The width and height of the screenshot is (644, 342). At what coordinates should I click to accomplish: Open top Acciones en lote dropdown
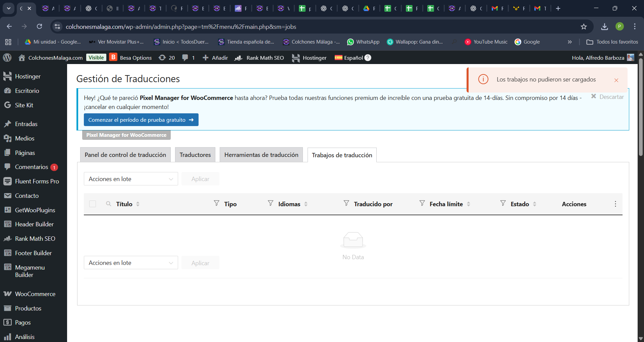(131, 179)
